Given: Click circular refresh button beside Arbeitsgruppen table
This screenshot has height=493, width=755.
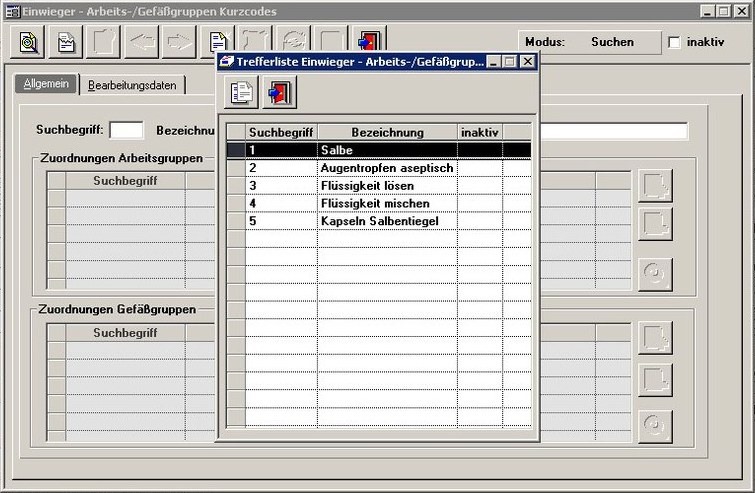Looking at the screenshot, I should click(x=655, y=274).
